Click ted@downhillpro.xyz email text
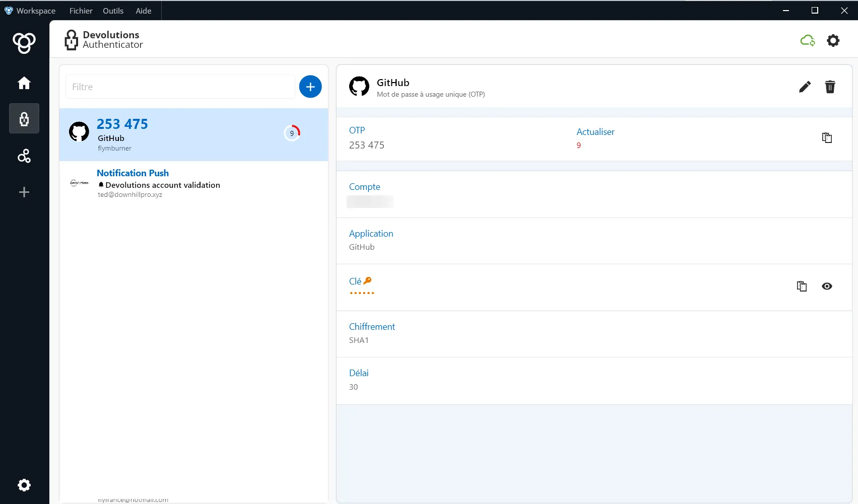Viewport: 858px width, 504px height. pyautogui.click(x=130, y=195)
